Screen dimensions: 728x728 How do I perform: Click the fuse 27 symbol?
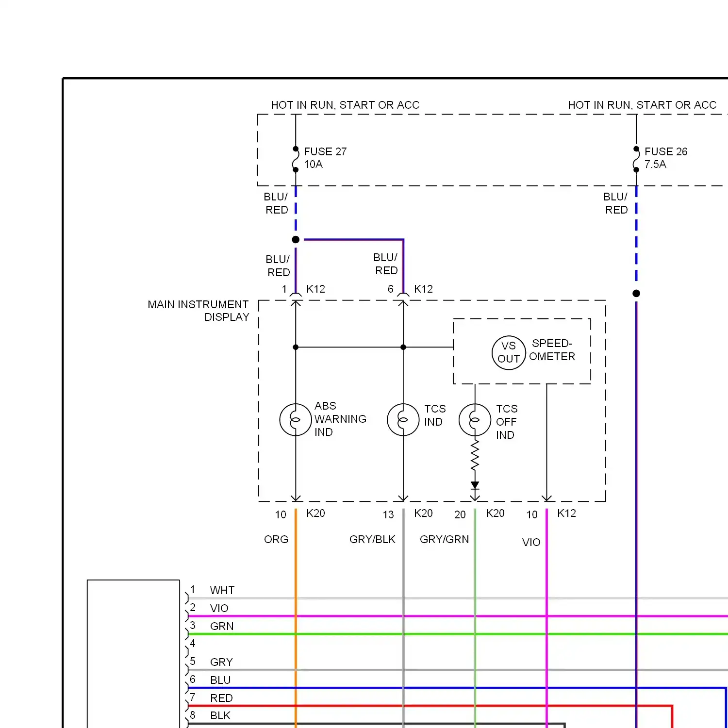tap(296, 159)
